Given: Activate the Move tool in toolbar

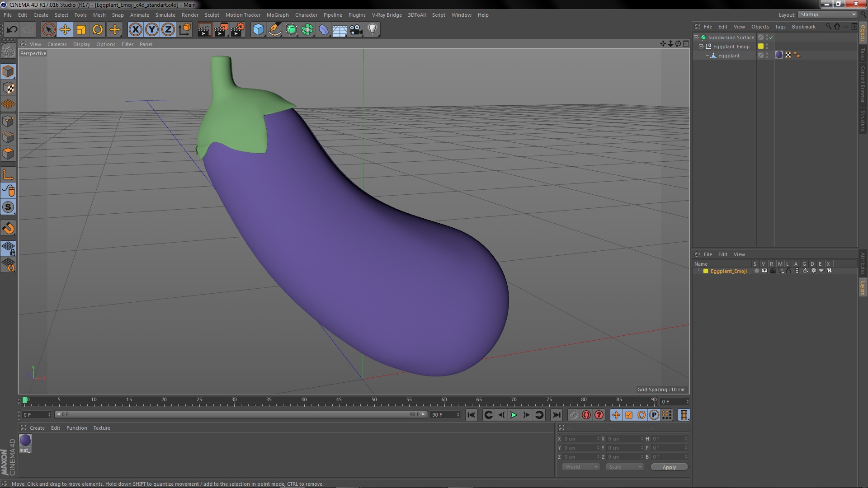Looking at the screenshot, I should 65,30.
